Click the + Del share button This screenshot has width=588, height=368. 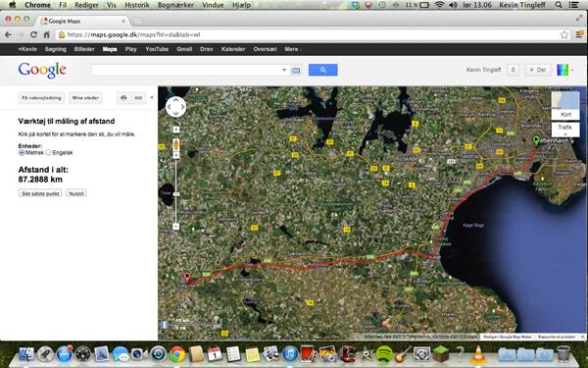click(538, 70)
